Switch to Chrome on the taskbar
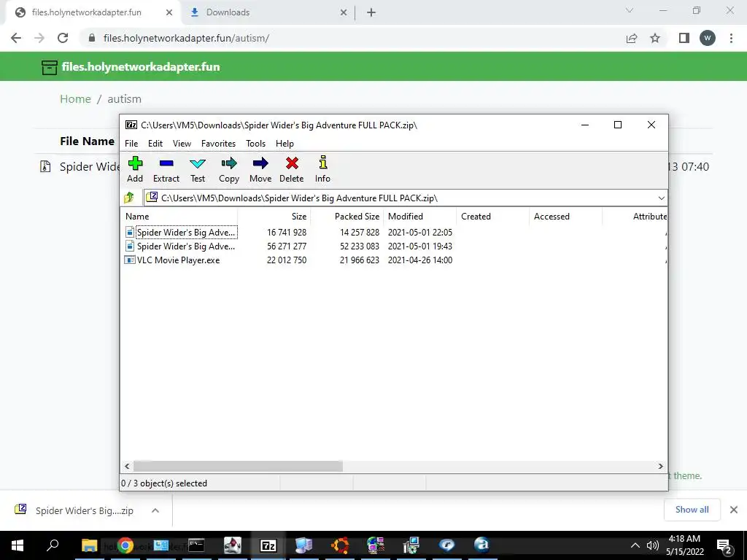Viewport: 747px width, 560px height. pyautogui.click(x=125, y=545)
